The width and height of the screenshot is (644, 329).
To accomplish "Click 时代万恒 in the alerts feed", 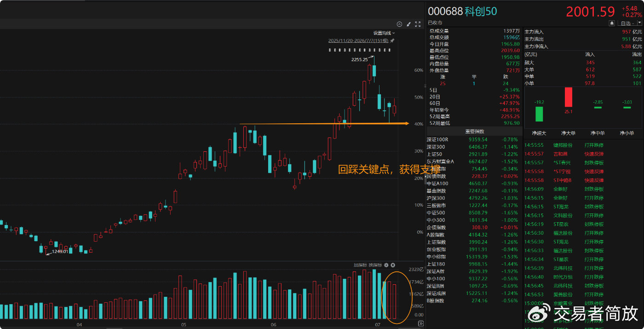I will click(x=563, y=277).
